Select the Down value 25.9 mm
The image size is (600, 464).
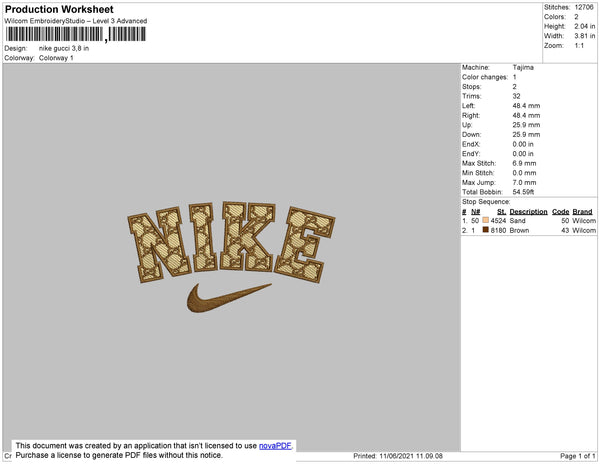coord(526,135)
